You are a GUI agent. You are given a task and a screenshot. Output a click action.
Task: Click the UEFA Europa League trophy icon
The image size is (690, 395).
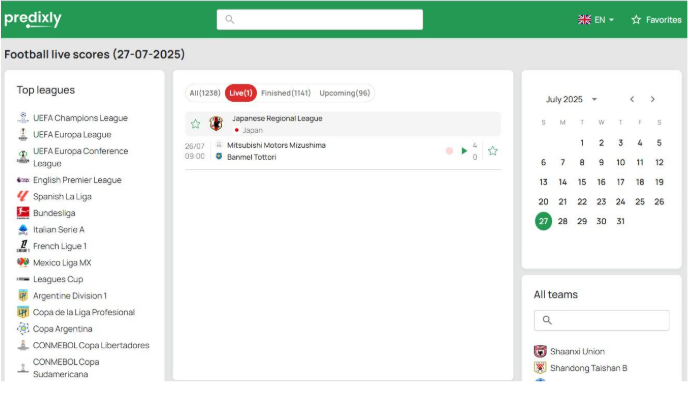pyautogui.click(x=23, y=134)
